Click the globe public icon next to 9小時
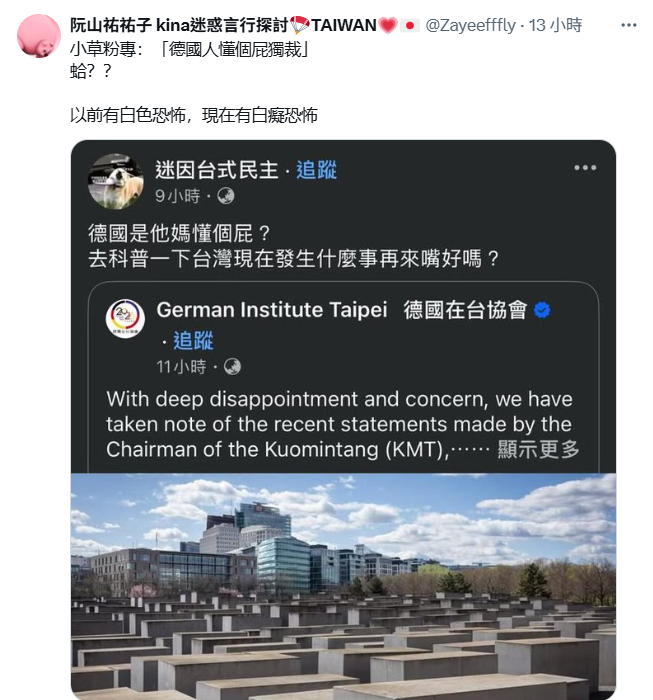The image size is (653, 700). pyautogui.click(x=225, y=196)
